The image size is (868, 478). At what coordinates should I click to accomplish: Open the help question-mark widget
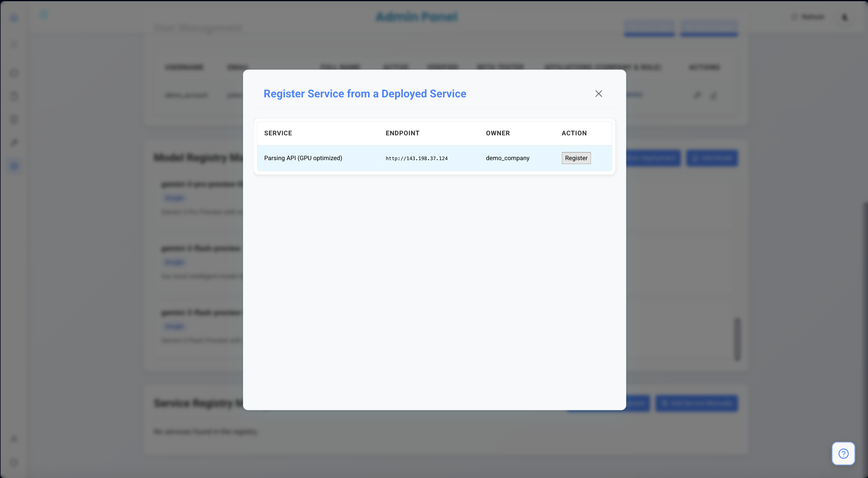843,454
